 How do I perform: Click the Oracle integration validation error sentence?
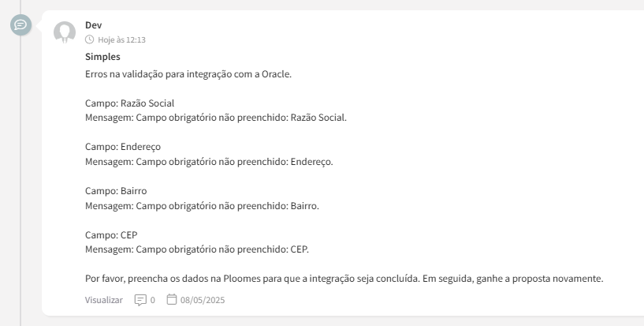click(x=188, y=74)
